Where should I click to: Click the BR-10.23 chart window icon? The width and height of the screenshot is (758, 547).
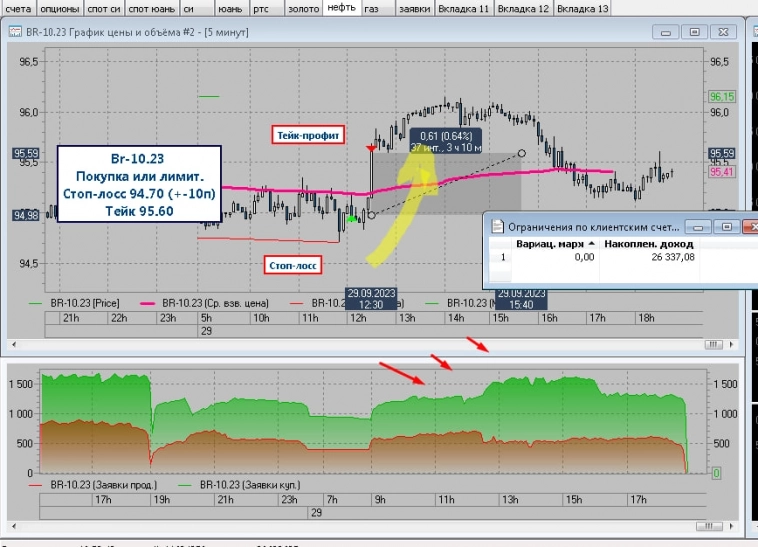(x=15, y=32)
